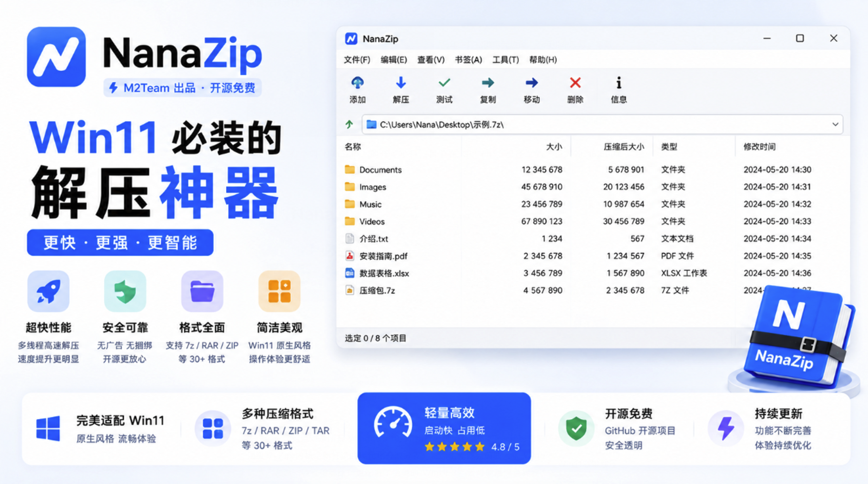Click the 超快性能 rocket icon
The width and height of the screenshot is (868, 484).
[48, 291]
